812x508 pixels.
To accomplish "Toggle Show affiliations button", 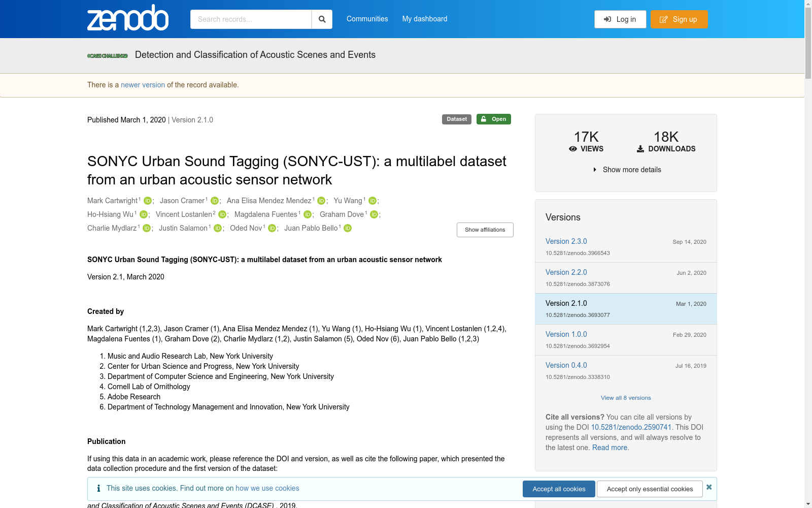I will pos(485,230).
